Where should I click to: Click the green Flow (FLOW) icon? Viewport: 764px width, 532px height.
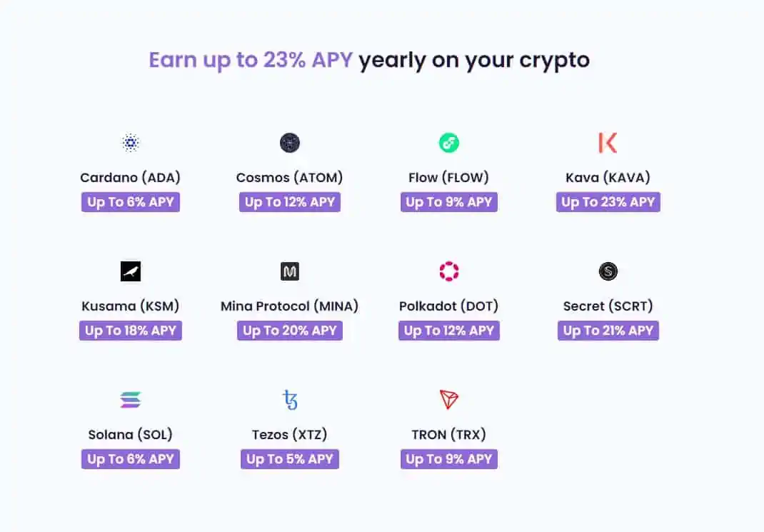(448, 143)
